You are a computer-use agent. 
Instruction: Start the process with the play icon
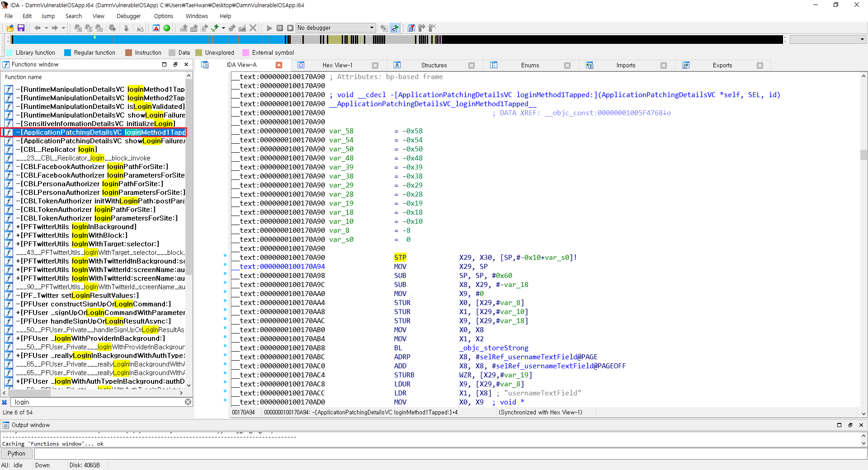[269, 28]
